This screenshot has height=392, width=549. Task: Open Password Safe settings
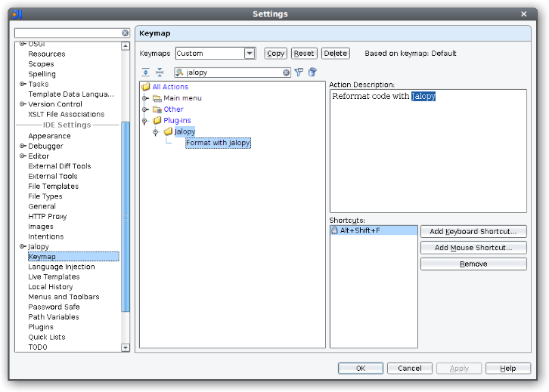click(54, 307)
